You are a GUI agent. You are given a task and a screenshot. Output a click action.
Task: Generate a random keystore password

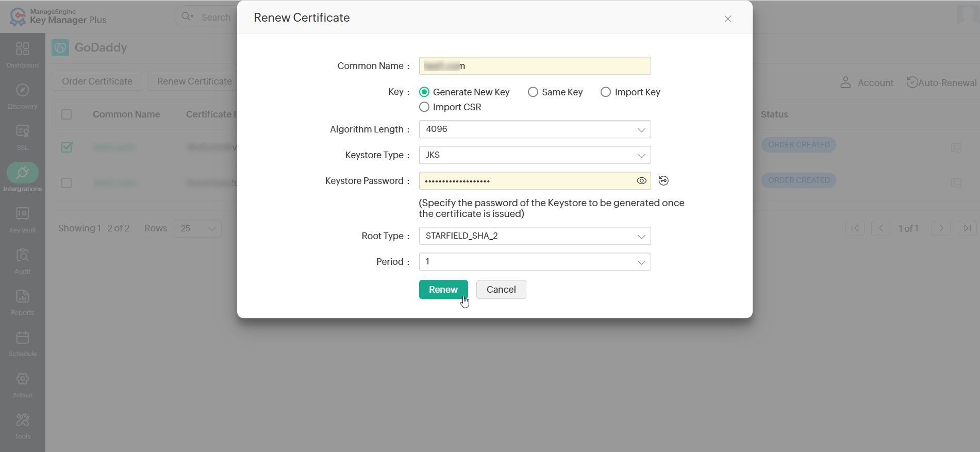click(x=663, y=181)
